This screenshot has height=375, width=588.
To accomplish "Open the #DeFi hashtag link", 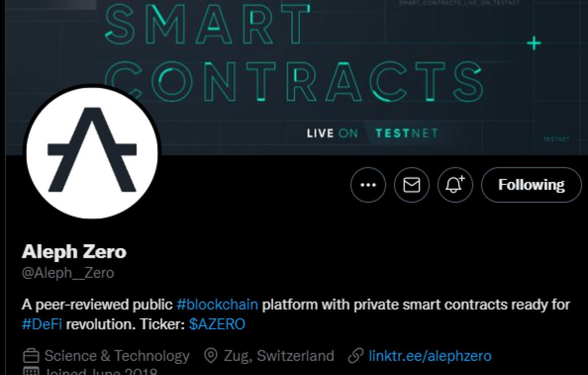I will (x=42, y=324).
